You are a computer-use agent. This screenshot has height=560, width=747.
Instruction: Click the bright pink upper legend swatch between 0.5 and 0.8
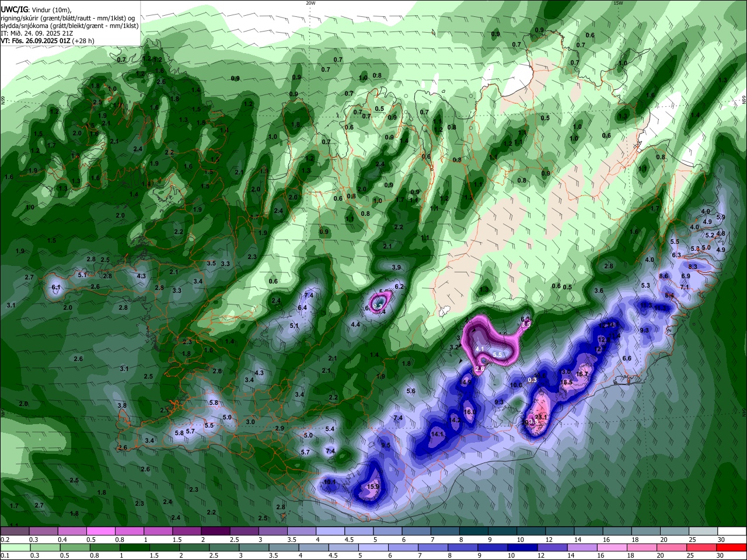pyautogui.click(x=100, y=531)
